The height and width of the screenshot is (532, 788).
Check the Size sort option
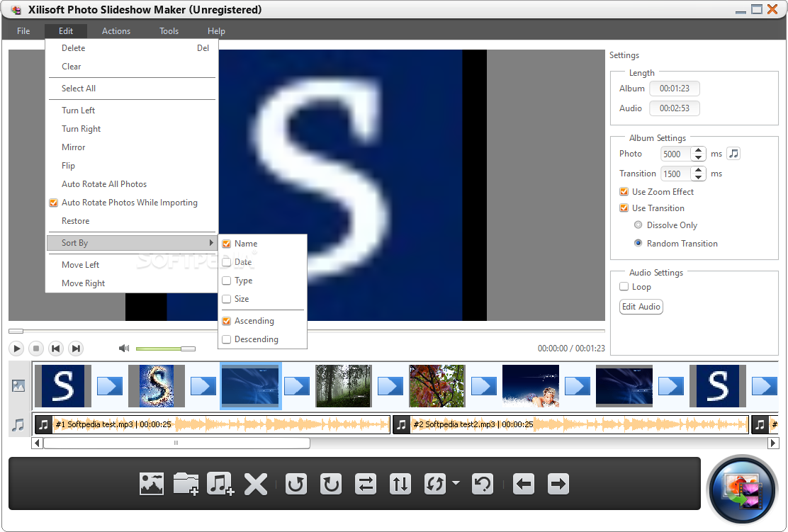click(x=226, y=299)
